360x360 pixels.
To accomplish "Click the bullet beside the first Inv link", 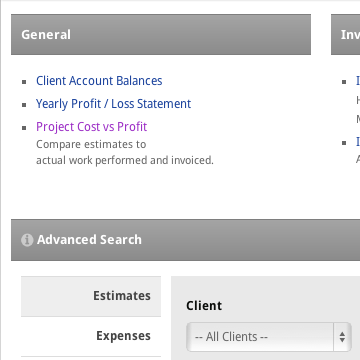I will pyautogui.click(x=344, y=82).
